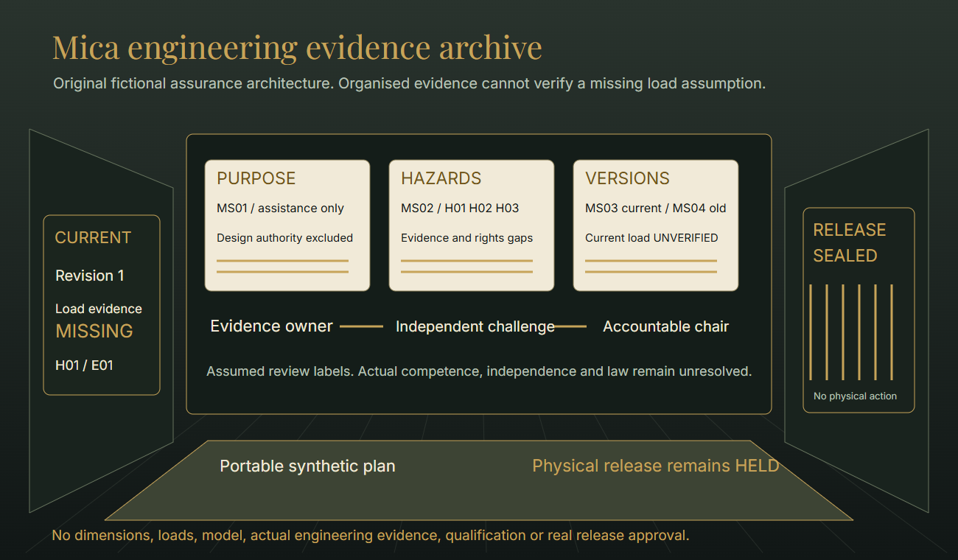This screenshot has height=560, width=958.
Task: Click the MISSING status text
Action: coord(94,331)
